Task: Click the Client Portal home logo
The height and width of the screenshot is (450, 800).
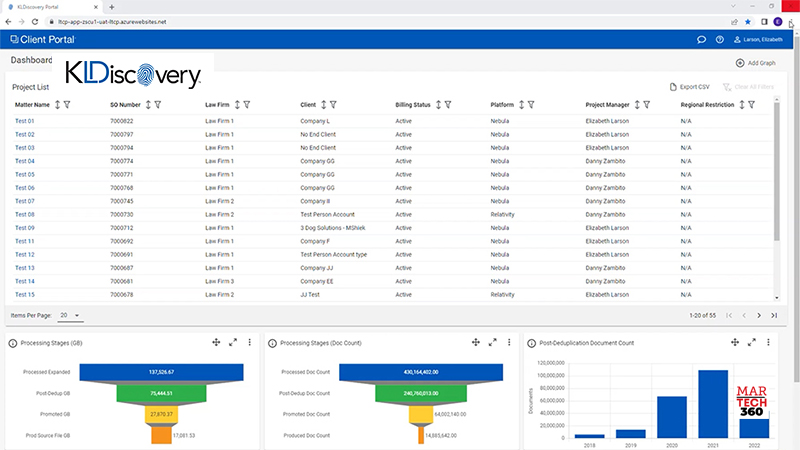Action: (43, 39)
